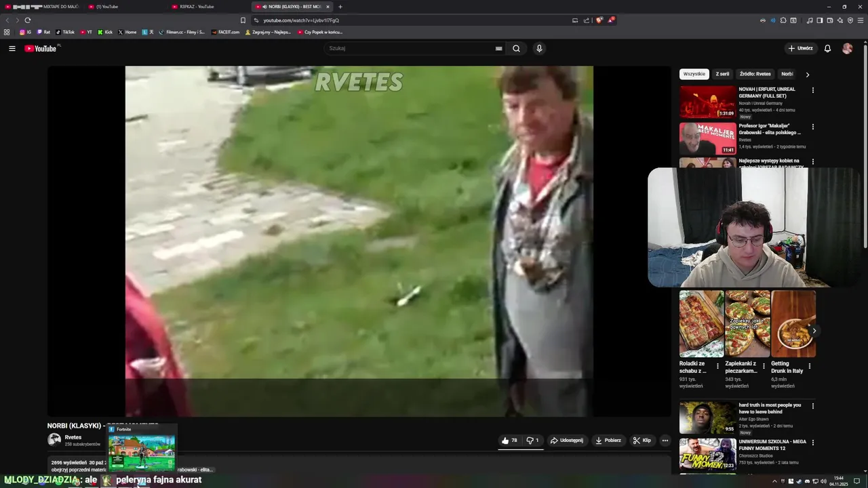Start voice search with microphone icon
This screenshot has width=868, height=488.
pos(539,48)
